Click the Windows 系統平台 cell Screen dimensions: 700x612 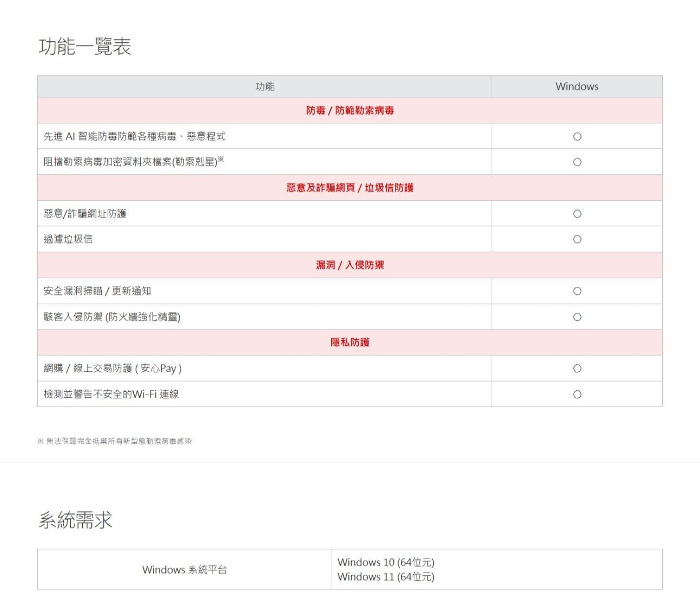tap(184, 570)
